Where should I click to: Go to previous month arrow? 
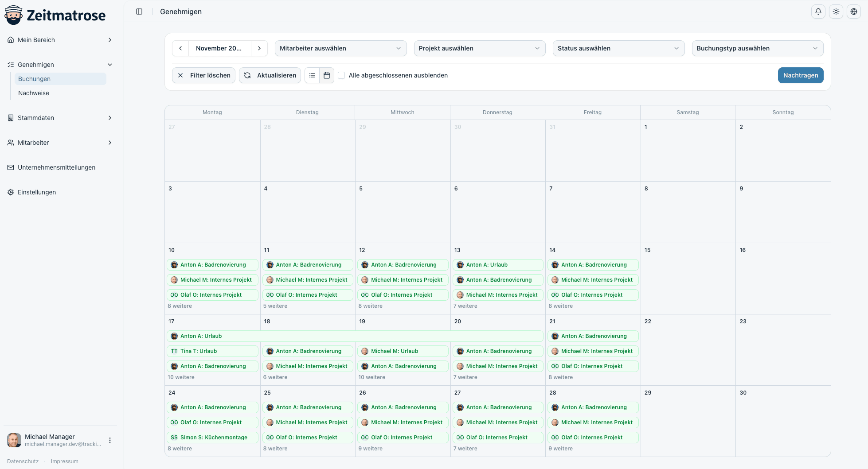pos(180,48)
